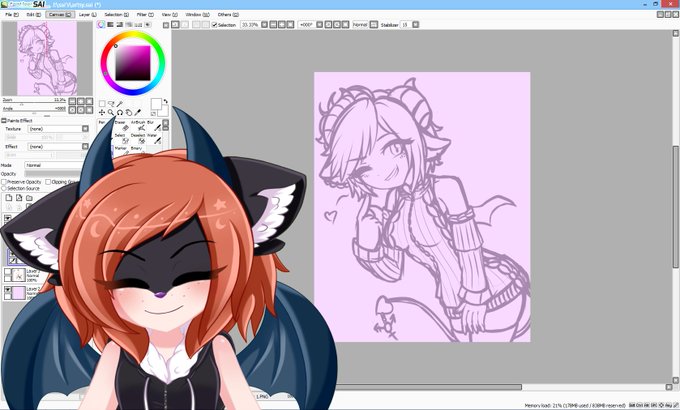680x410 pixels.
Task: Create a new normal layer
Action: click(x=9, y=198)
